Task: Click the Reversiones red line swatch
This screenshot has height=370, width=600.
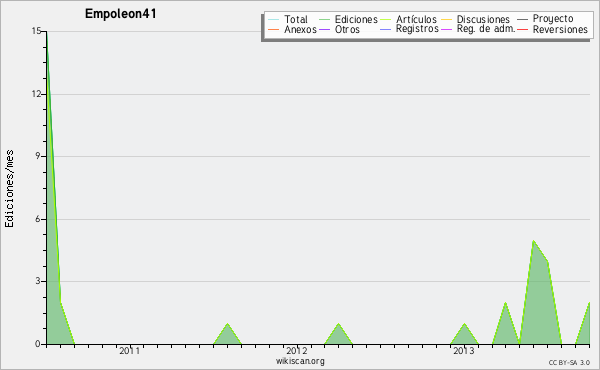Action: [x=522, y=29]
